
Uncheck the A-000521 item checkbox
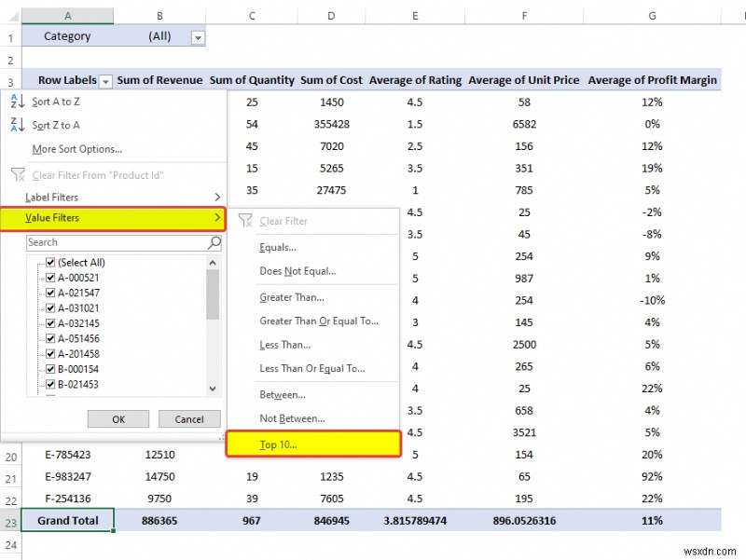(x=49, y=277)
